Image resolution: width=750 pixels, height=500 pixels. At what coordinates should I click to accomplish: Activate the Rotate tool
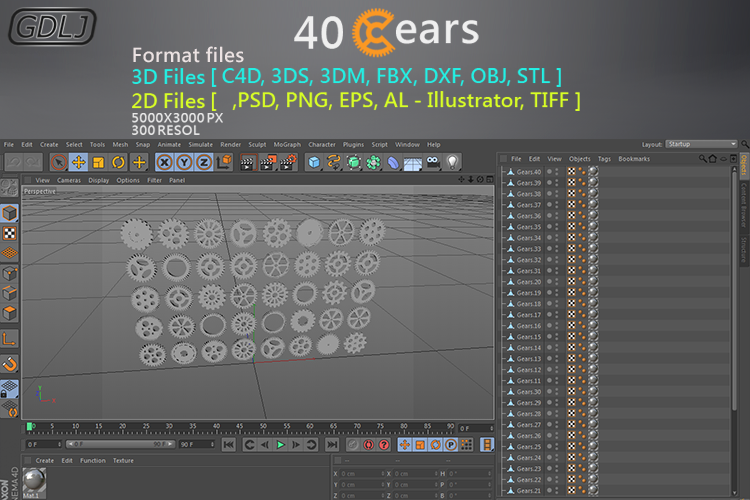pyautogui.click(x=118, y=163)
